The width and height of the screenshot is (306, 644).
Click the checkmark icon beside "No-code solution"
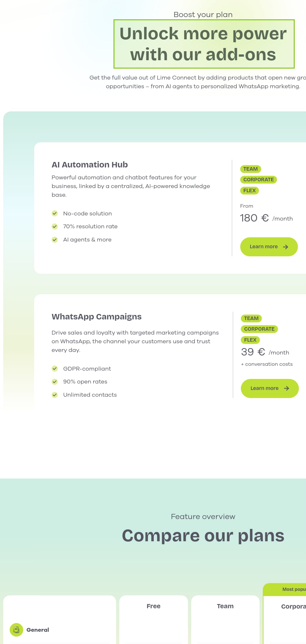pyautogui.click(x=55, y=213)
